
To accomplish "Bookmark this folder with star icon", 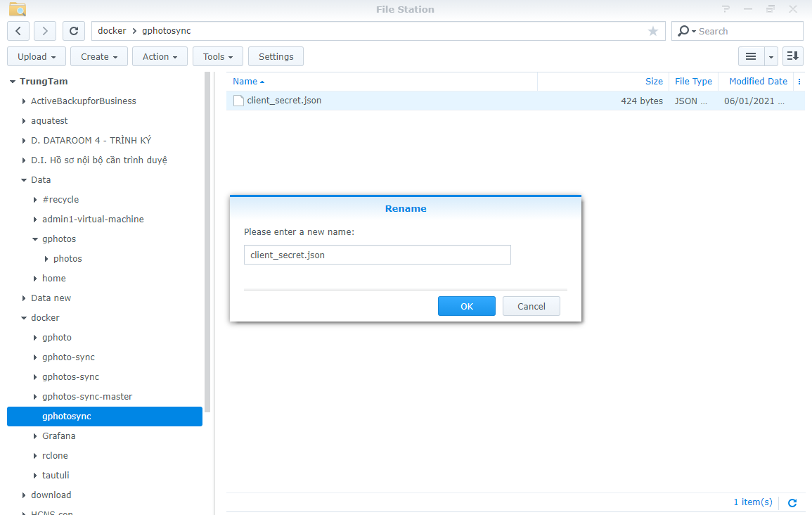I will pos(653,31).
